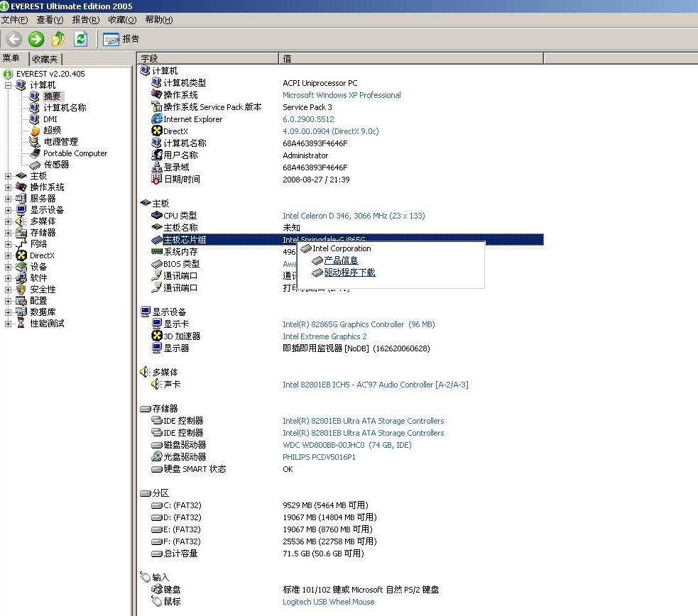Viewport: 698px width, 616px height.
Task: Select the 计算机名称 tree item
Action: 65,108
